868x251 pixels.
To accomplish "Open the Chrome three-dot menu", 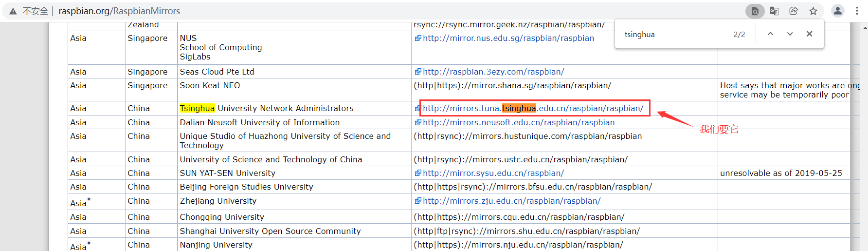I will (x=857, y=11).
